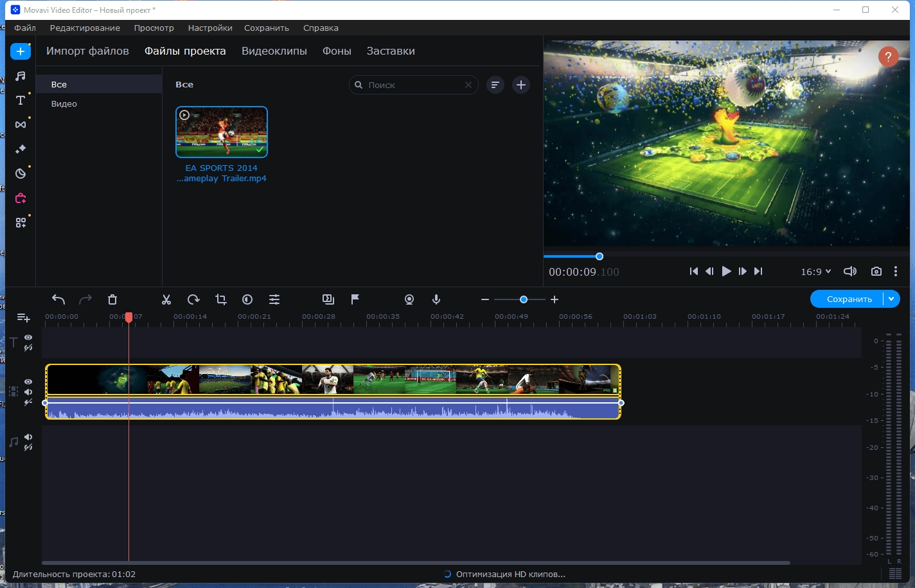The width and height of the screenshot is (915, 588).
Task: Open the More tools grid icon
Action: point(21,222)
